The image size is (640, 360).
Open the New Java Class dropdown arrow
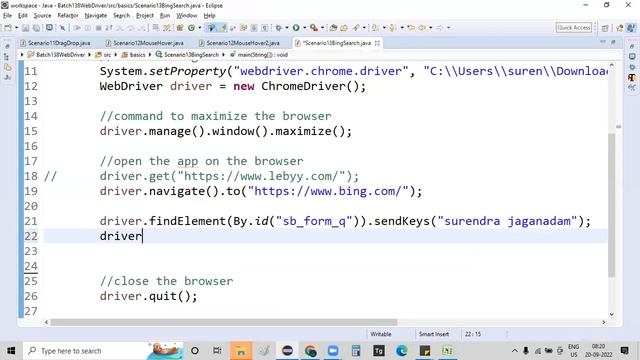[200, 28]
